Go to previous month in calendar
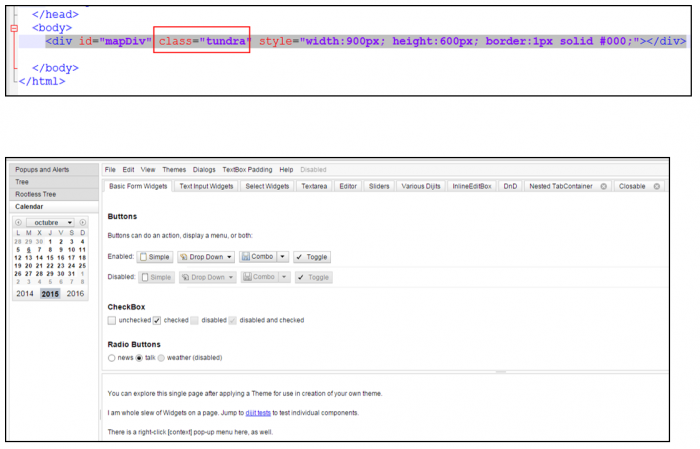700x449 pixels. [x=18, y=222]
